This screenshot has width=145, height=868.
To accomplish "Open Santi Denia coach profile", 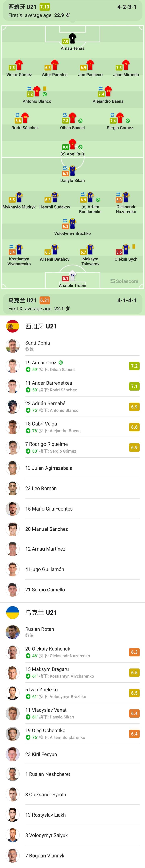I will 37,346.
